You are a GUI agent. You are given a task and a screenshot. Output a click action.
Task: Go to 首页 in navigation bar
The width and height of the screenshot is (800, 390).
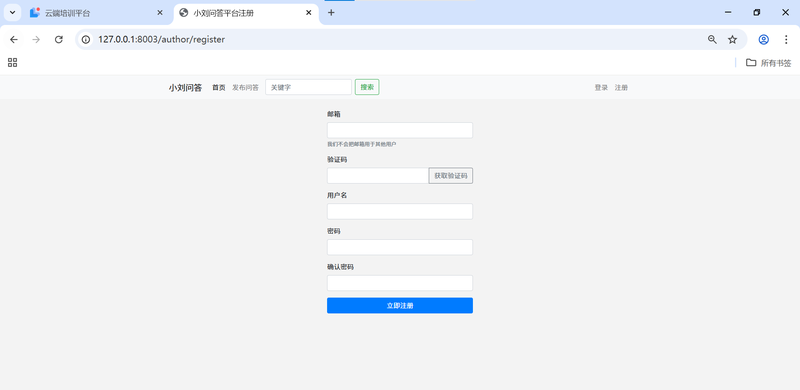pos(219,88)
